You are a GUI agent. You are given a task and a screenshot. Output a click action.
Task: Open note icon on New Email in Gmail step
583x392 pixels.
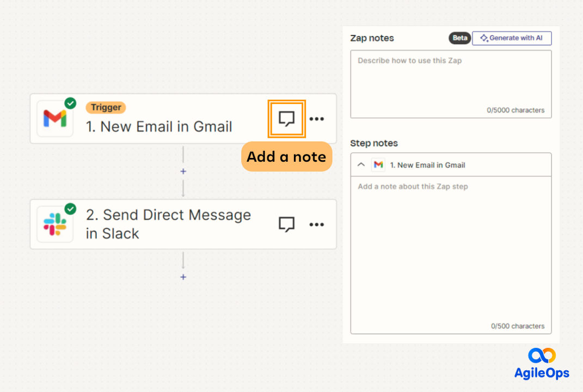click(x=286, y=119)
